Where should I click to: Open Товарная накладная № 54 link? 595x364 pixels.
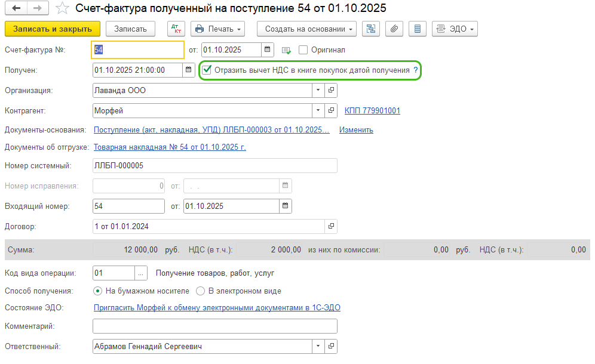[x=170, y=147]
